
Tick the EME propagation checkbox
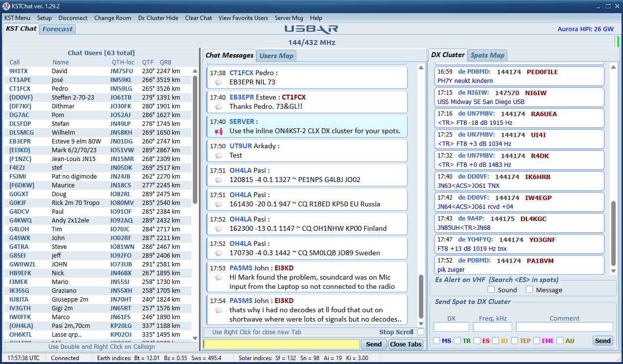pyautogui.click(x=537, y=341)
